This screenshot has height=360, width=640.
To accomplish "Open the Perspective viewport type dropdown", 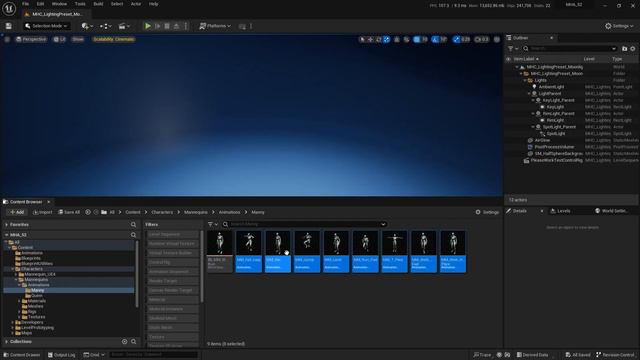I will pos(31,40).
